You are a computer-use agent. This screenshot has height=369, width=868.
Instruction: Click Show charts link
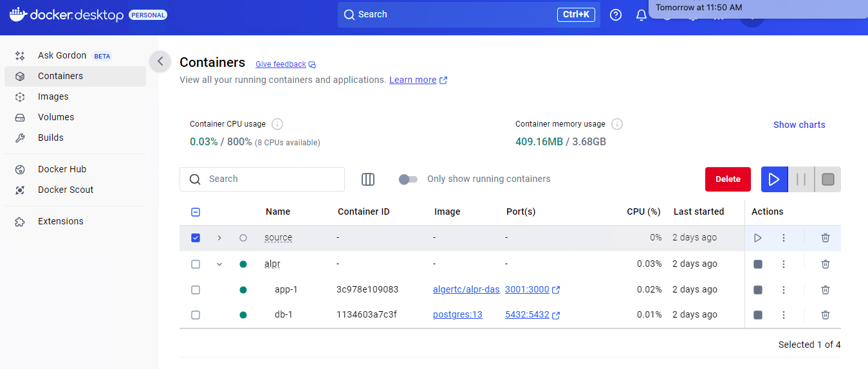[x=799, y=125]
